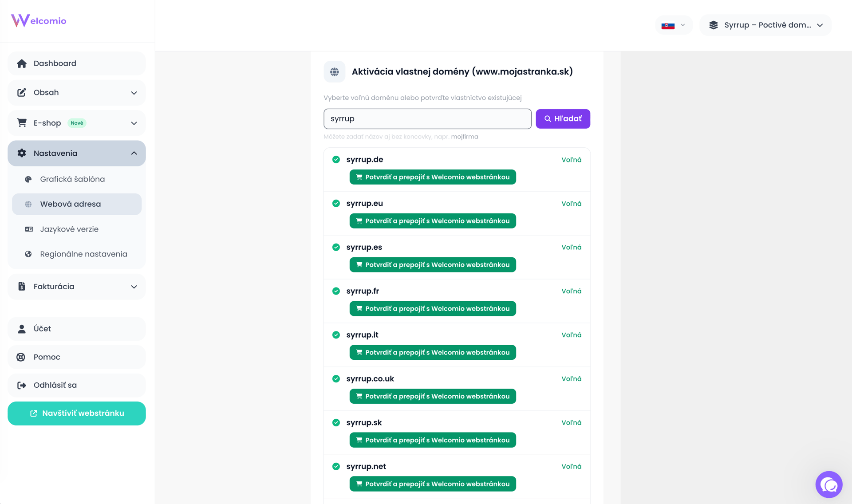
Task: Click the Účet person icon
Action: (21, 329)
